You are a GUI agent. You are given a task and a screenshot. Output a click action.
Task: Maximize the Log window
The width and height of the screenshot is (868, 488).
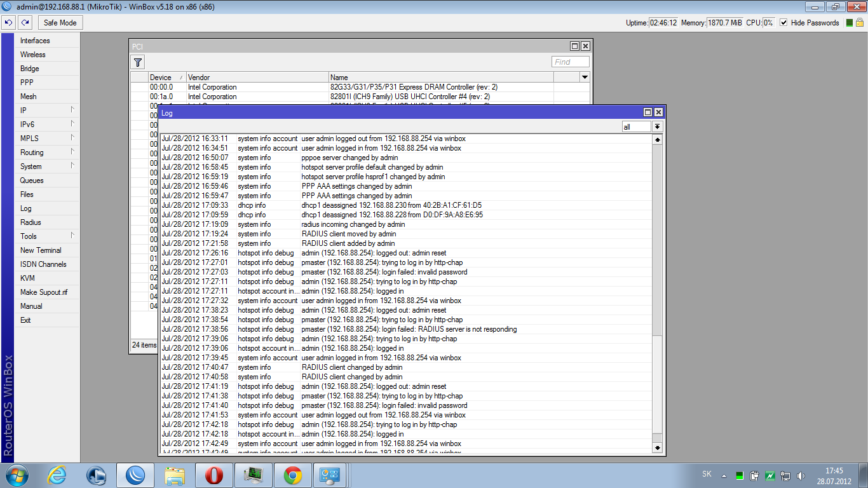648,112
